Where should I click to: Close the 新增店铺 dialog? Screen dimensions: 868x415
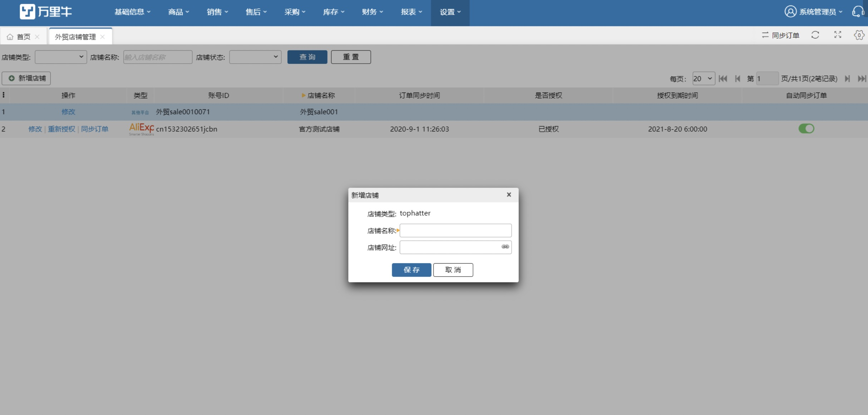[x=509, y=195]
